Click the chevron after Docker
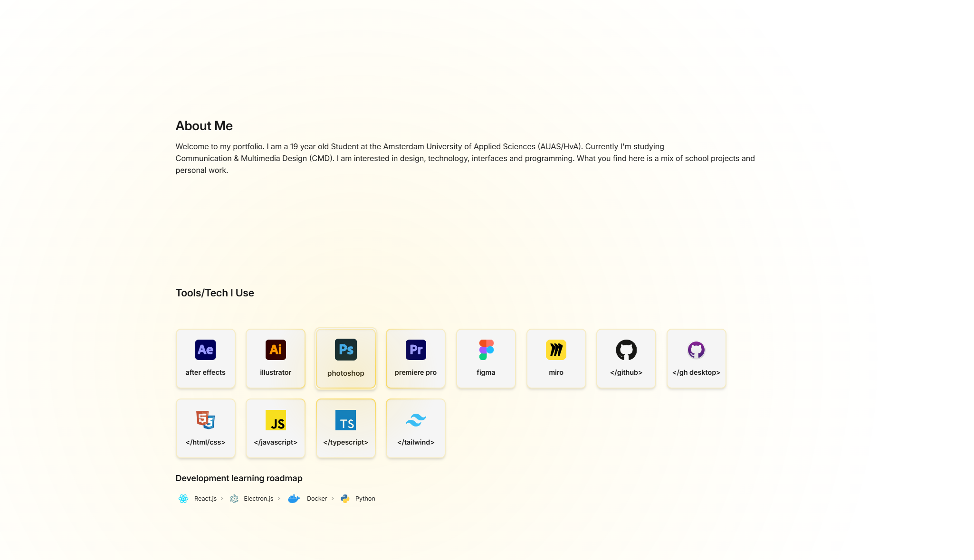 [333, 499]
